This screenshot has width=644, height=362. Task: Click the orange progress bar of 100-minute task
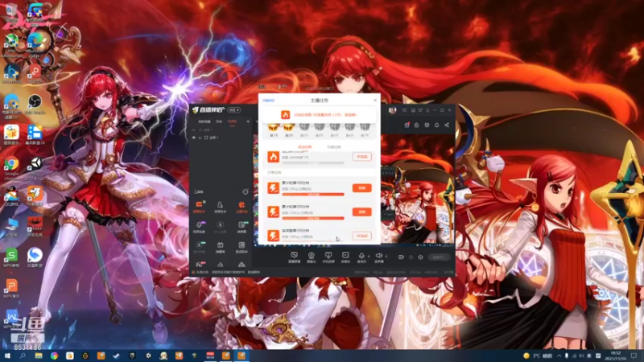[313, 195]
